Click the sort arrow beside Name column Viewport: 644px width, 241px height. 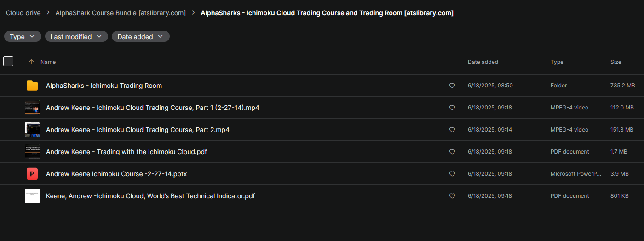tap(31, 62)
